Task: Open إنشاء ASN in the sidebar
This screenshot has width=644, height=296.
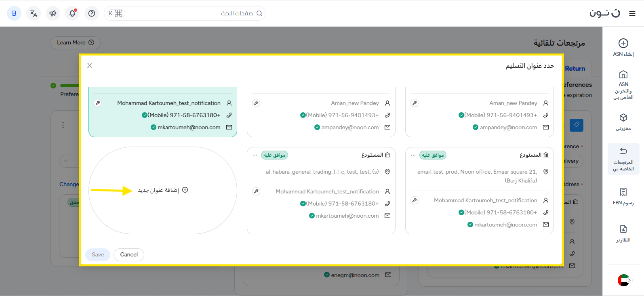Action: click(623, 47)
